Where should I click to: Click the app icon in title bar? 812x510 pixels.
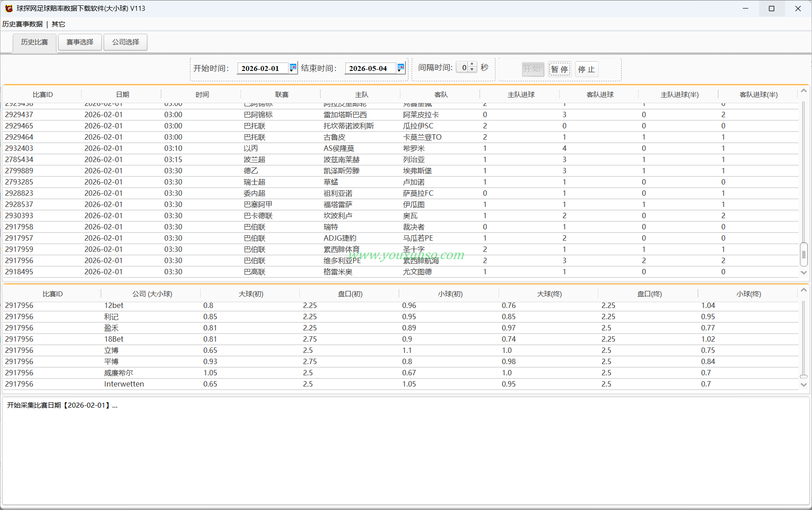9,9
